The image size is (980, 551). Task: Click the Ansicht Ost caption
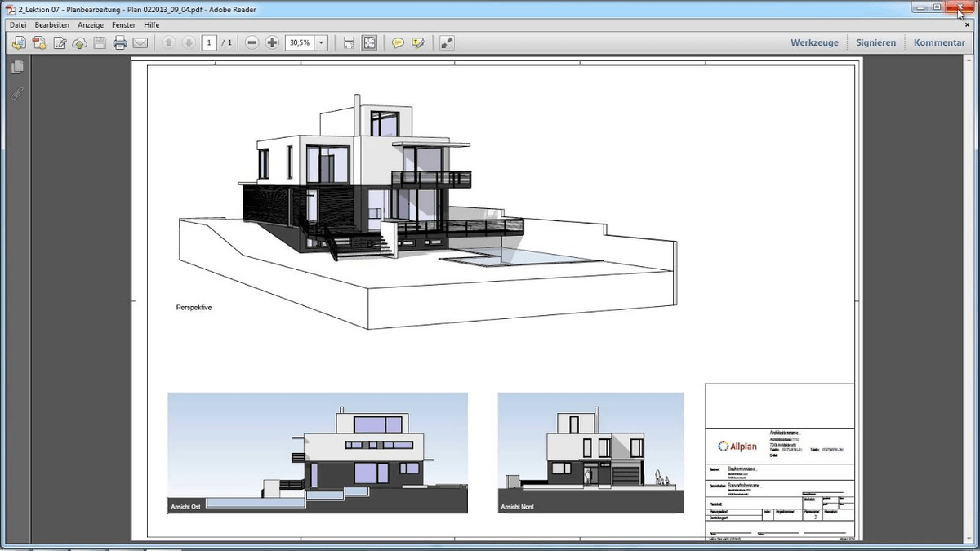click(186, 506)
